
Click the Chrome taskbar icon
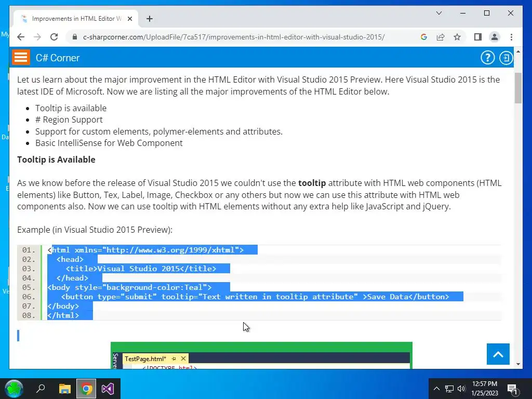tap(86, 389)
